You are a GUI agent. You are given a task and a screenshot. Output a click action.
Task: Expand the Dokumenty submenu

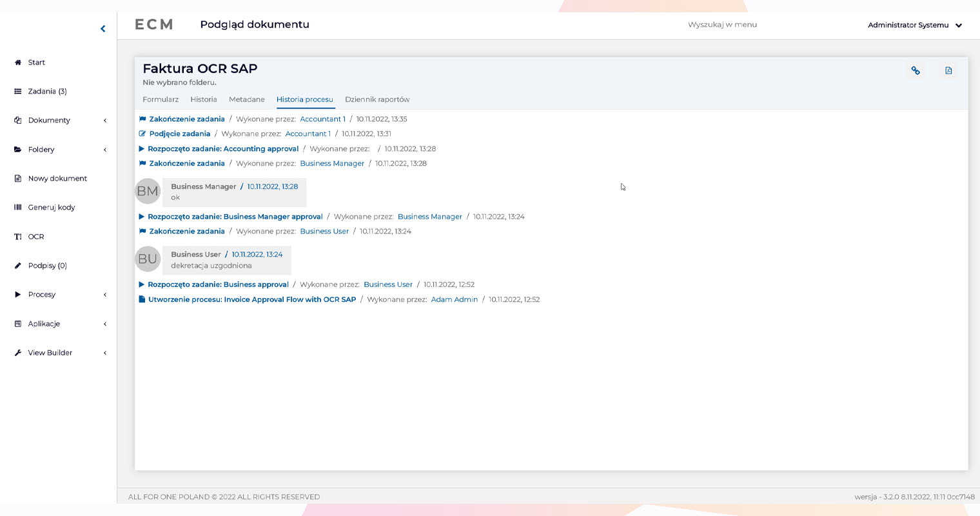(x=105, y=121)
